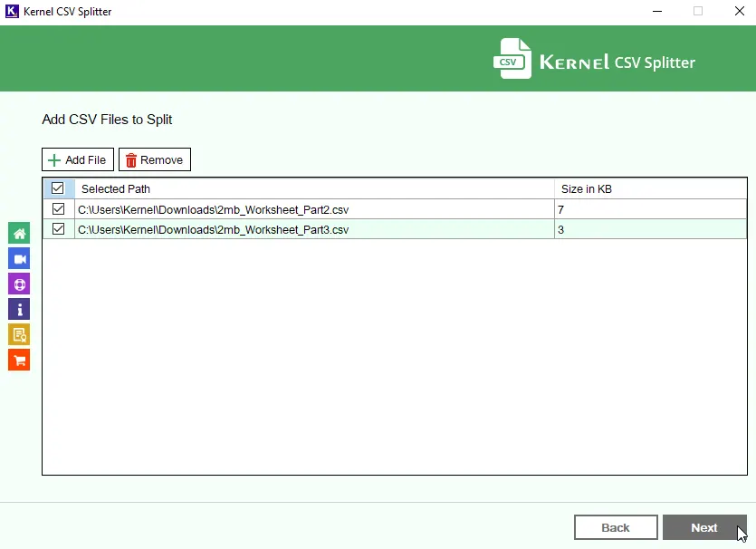
Task: Open the support lifebuoy icon
Action: click(x=19, y=284)
